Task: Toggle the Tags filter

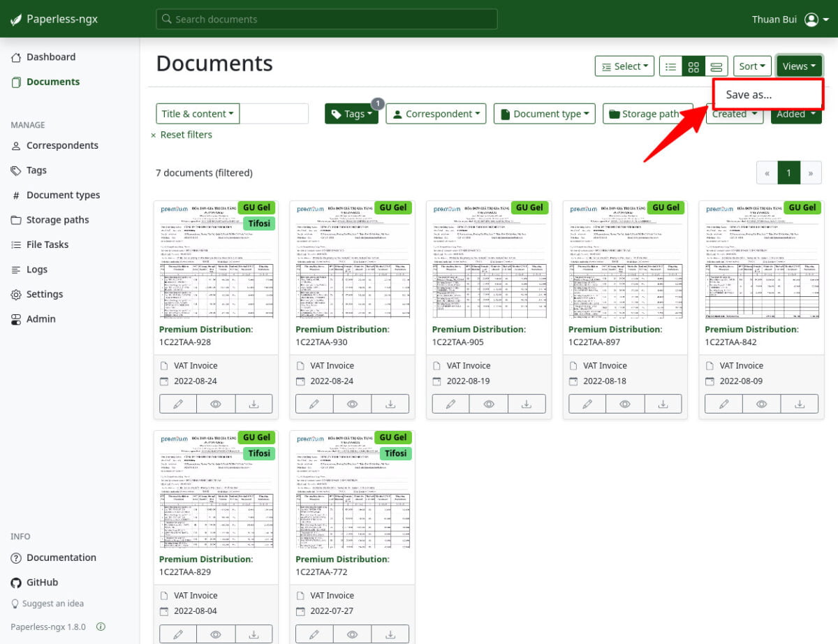Action: click(x=351, y=113)
